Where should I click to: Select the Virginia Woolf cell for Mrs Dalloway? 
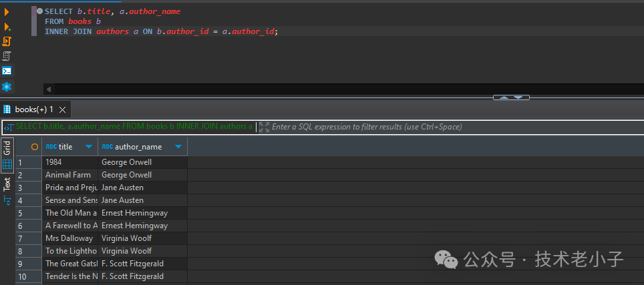[143, 238]
